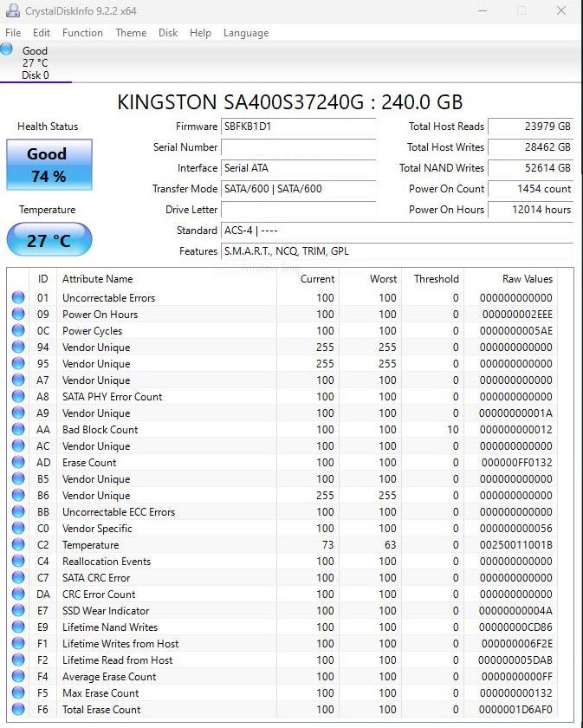Click the status orb for Average Erase Count

coord(18,677)
